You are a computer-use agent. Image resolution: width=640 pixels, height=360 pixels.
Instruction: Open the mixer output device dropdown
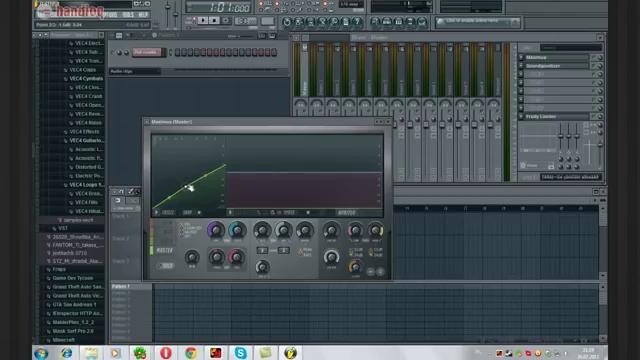[571, 177]
